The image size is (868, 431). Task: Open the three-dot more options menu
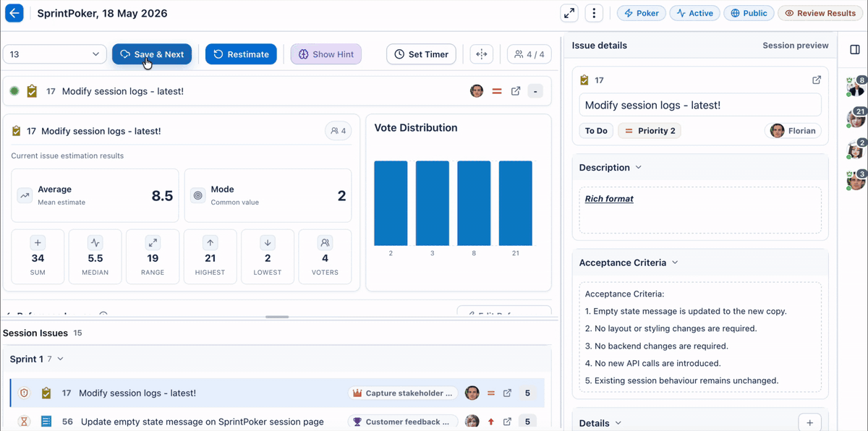pyautogui.click(x=594, y=13)
